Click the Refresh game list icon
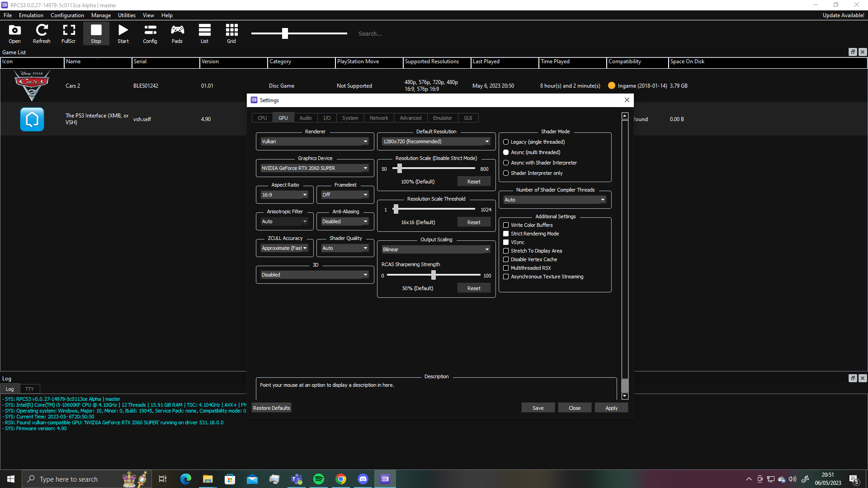This screenshot has width=868, height=488. [42, 33]
